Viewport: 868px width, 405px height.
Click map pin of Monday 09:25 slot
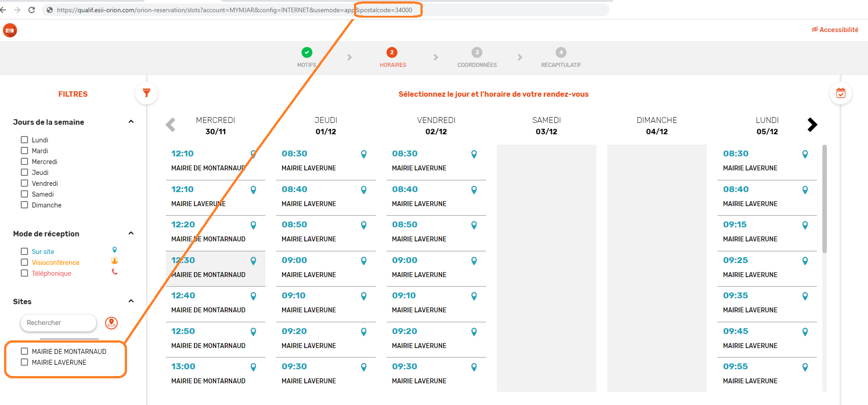click(805, 261)
